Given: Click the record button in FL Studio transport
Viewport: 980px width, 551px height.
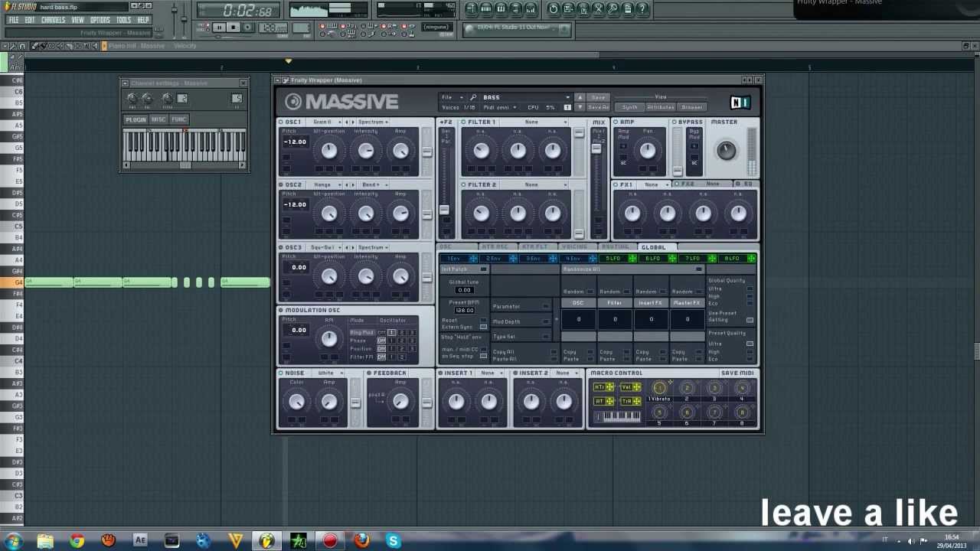Looking at the screenshot, I should [x=247, y=28].
